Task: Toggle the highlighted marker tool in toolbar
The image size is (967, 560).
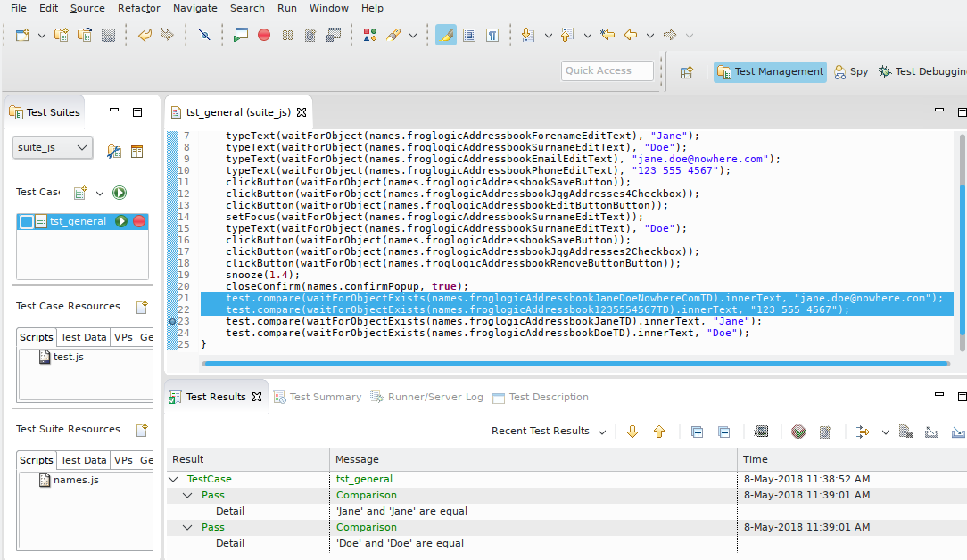Action: click(x=446, y=35)
